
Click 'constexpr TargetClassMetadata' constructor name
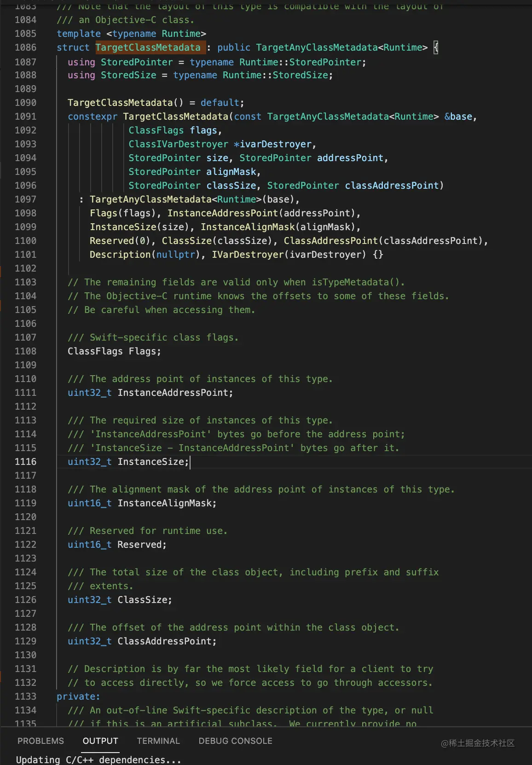coord(175,116)
